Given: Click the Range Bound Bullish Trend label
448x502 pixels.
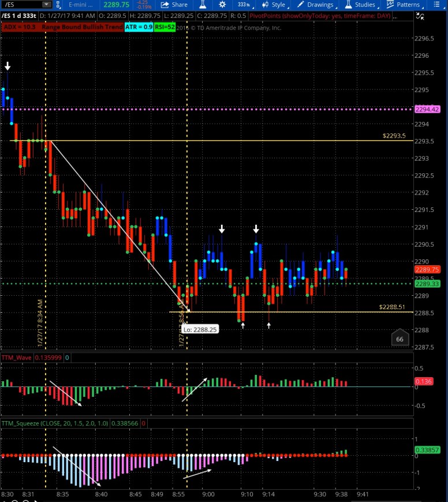Looking at the screenshot, I should [82, 27].
